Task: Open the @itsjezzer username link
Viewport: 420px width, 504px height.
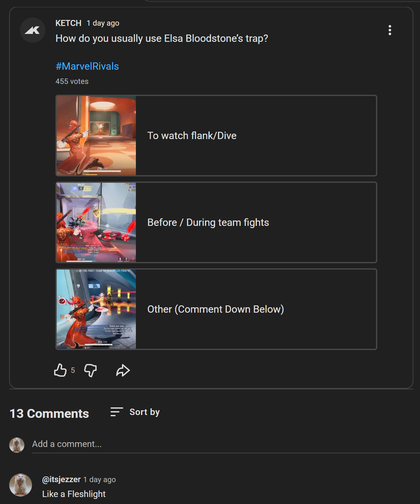Action: pyautogui.click(x=61, y=479)
